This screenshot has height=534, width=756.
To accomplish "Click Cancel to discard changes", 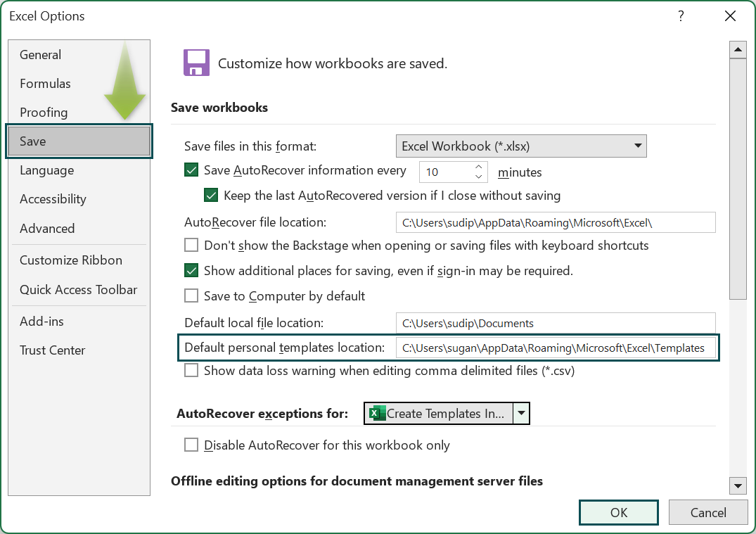I will [x=707, y=512].
